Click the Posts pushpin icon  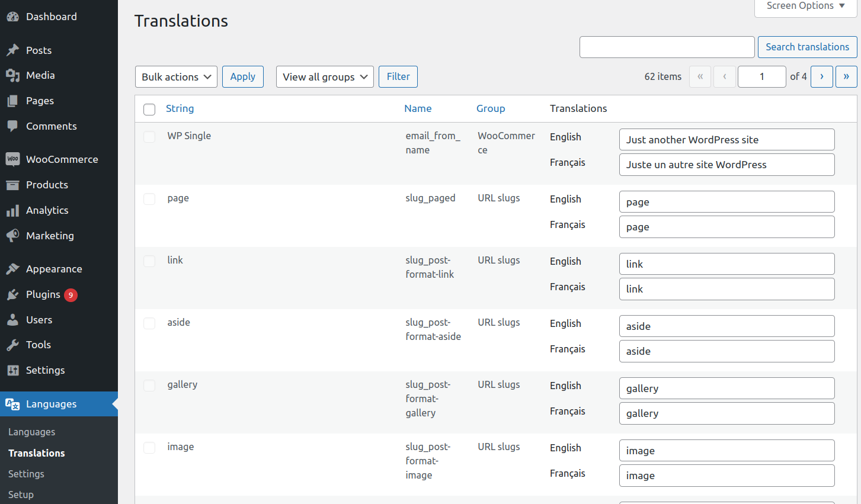click(x=12, y=50)
